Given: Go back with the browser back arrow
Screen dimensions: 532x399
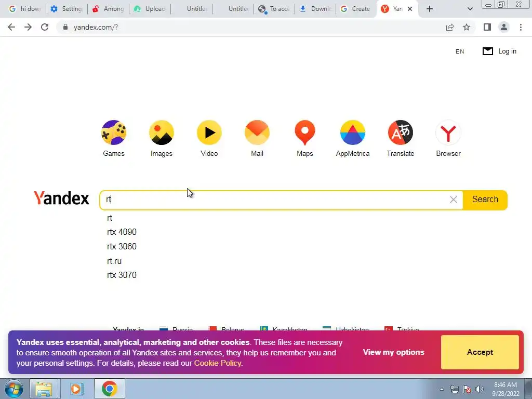Looking at the screenshot, I should click(11, 27).
